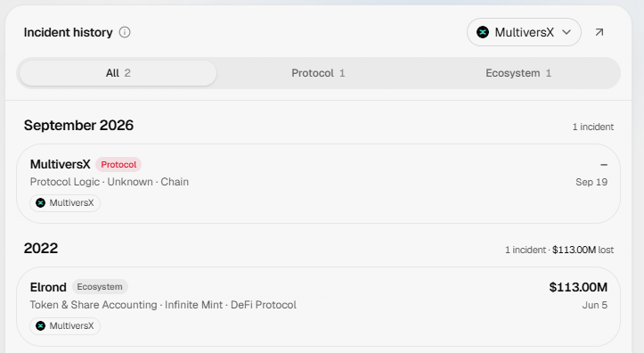Click the info icon beside Incident history
Screen dimensions: 644x353
(x=125, y=32)
